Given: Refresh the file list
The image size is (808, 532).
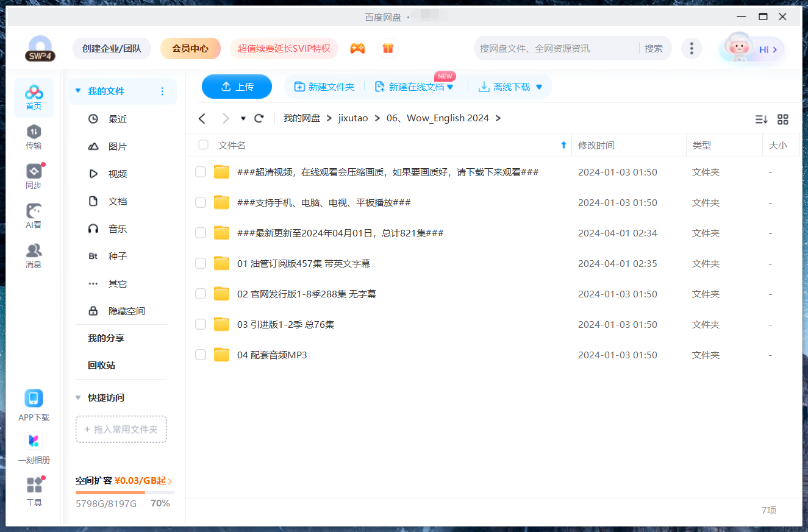Looking at the screenshot, I should pyautogui.click(x=259, y=118).
